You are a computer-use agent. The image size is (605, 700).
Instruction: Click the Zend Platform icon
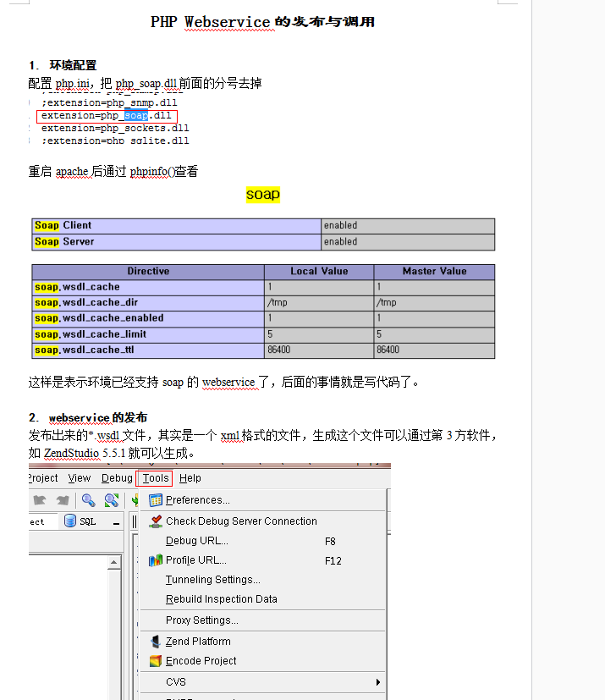click(156, 642)
